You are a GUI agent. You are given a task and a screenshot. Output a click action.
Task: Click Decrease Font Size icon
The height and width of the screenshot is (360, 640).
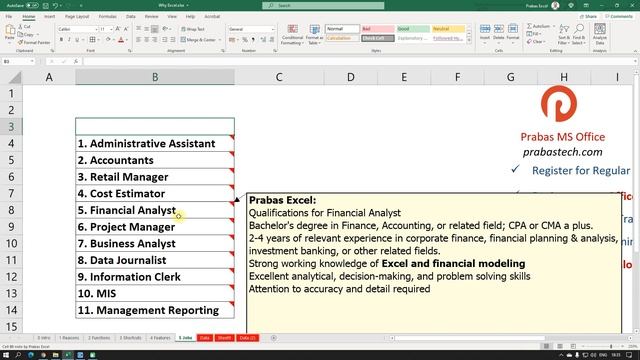tap(126, 29)
